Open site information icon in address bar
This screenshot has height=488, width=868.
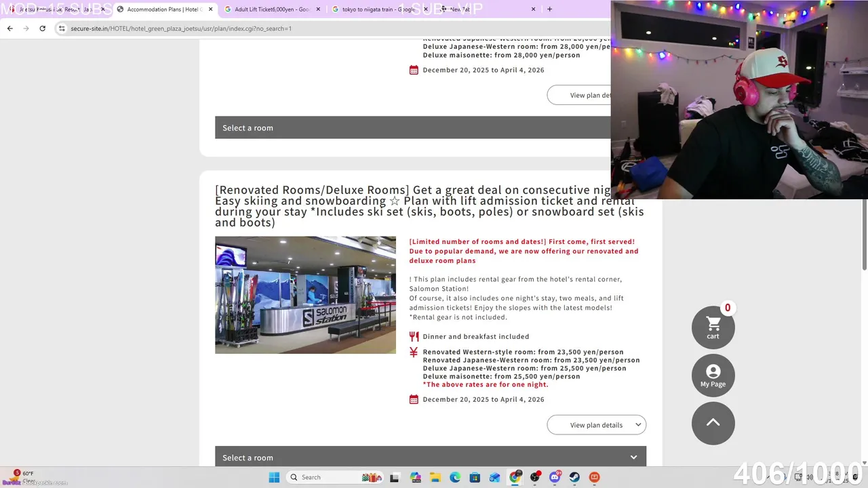[62, 28]
